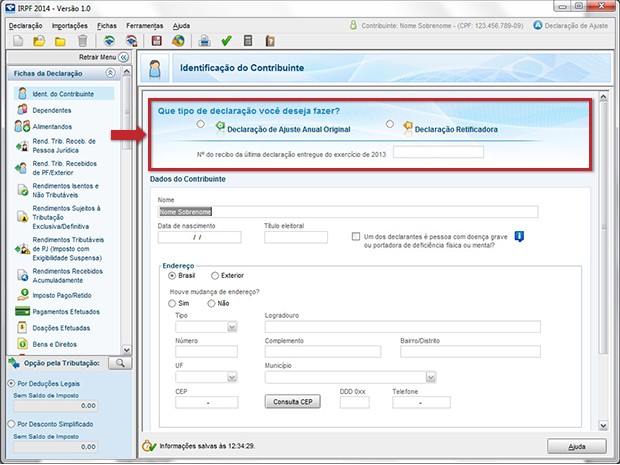The height and width of the screenshot is (465, 620).
Task: Open the Importações menu
Action: tap(70, 26)
